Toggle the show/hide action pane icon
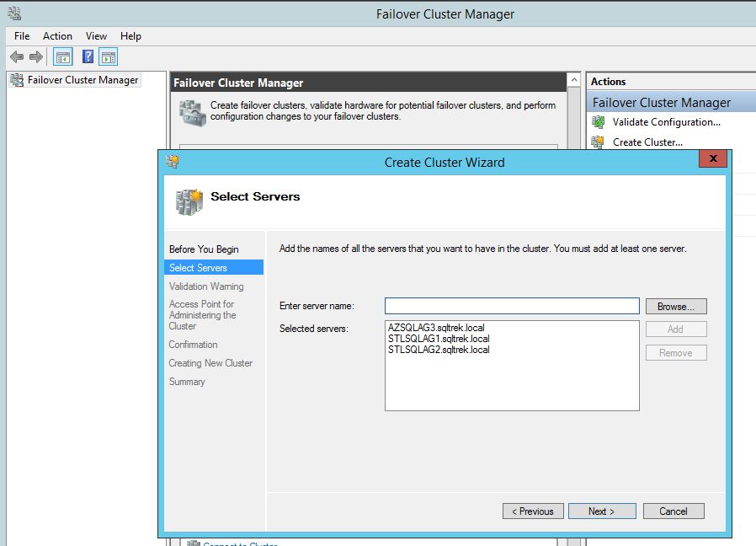Screen dimensions: 756x546 [108, 57]
